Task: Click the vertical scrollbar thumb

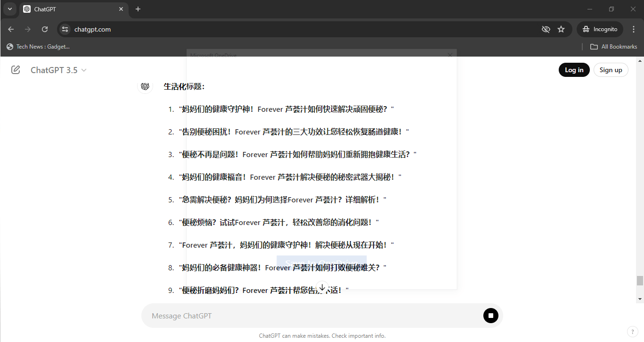Action: click(x=640, y=281)
